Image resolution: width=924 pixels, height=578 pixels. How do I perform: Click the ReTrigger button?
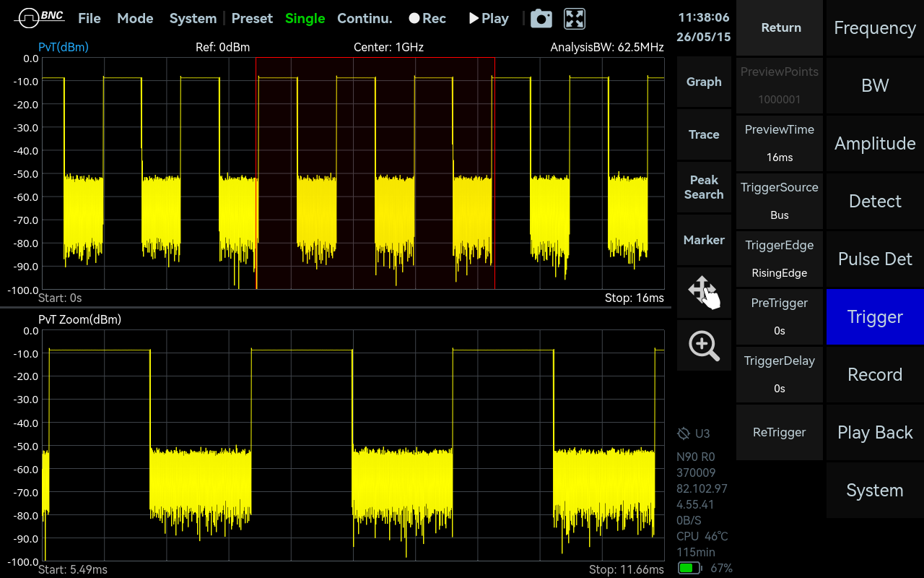(780, 432)
